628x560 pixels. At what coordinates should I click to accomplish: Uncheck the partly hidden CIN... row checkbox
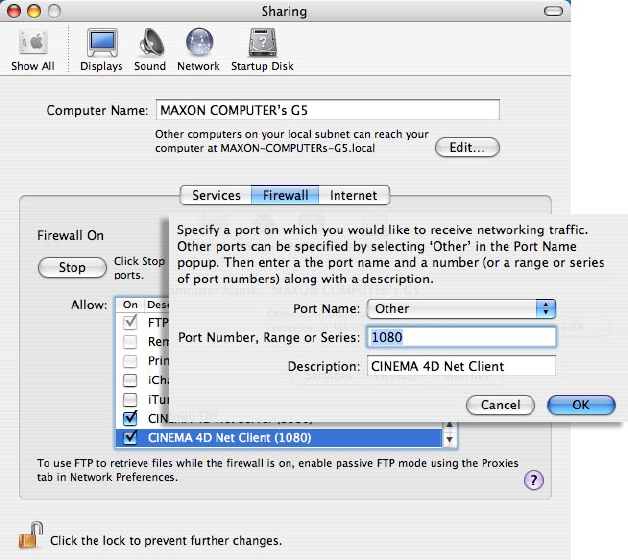point(130,418)
